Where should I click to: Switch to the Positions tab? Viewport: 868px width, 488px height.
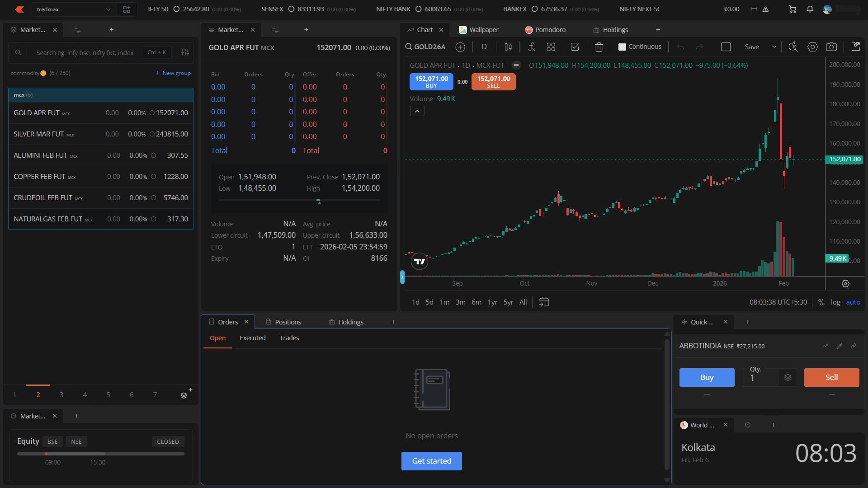click(x=288, y=322)
